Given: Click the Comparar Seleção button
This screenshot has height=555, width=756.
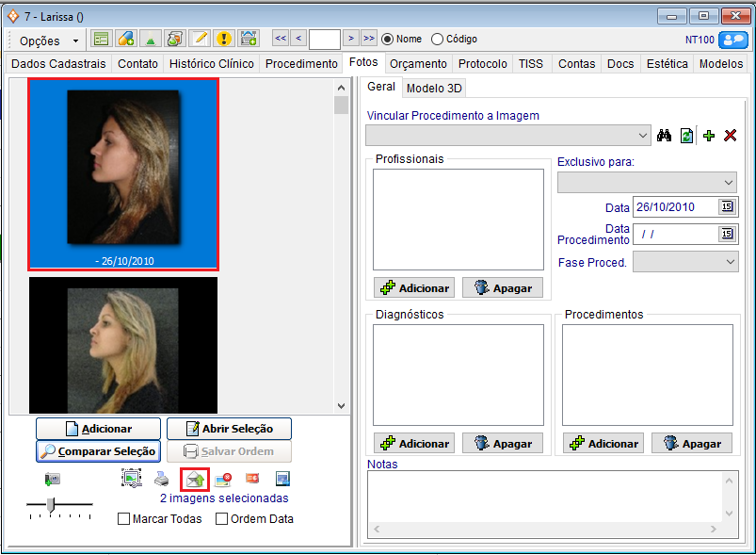Looking at the screenshot, I should pos(98,451).
